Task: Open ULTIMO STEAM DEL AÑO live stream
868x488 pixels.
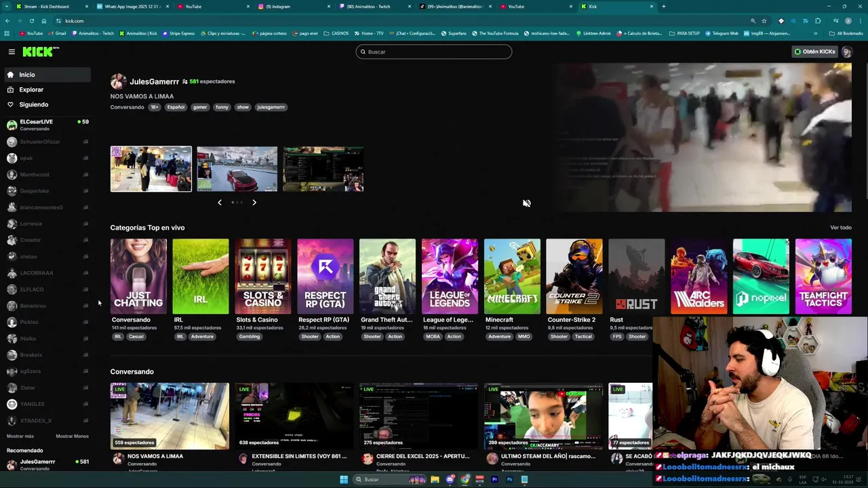Action: [x=543, y=416]
